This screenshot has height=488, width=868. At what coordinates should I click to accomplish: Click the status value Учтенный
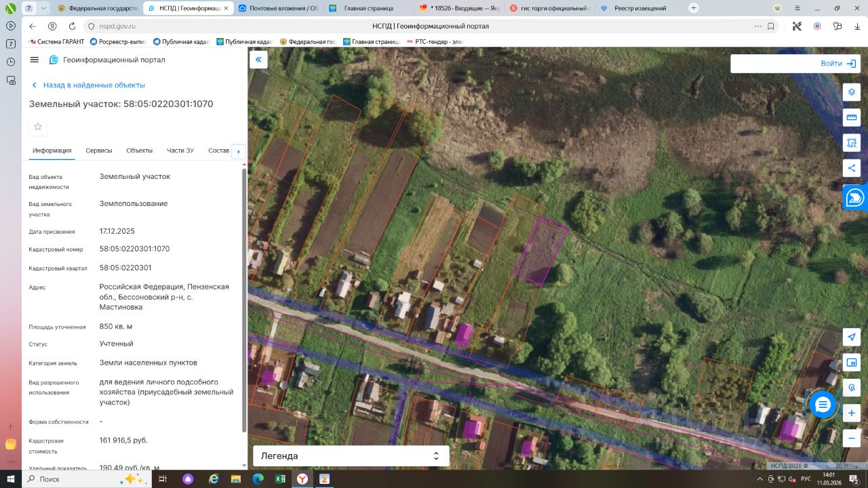pyautogui.click(x=116, y=344)
